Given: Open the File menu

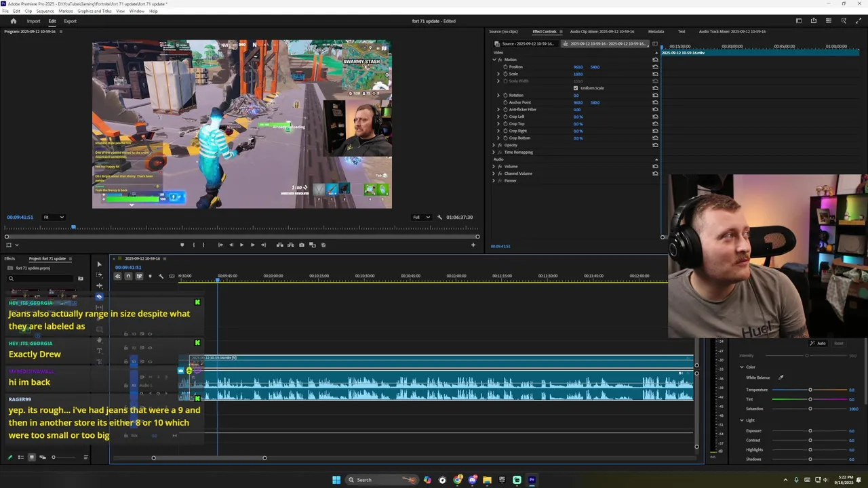Looking at the screenshot, I should pyautogui.click(x=5, y=12).
